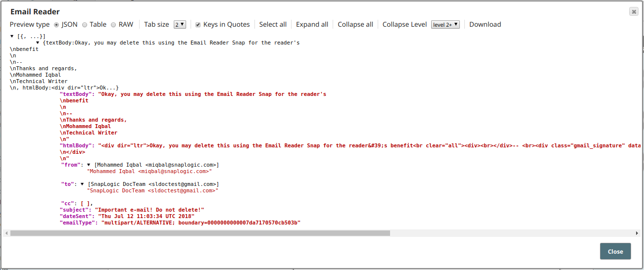
Task: Download the preview output
Action: coord(485,24)
